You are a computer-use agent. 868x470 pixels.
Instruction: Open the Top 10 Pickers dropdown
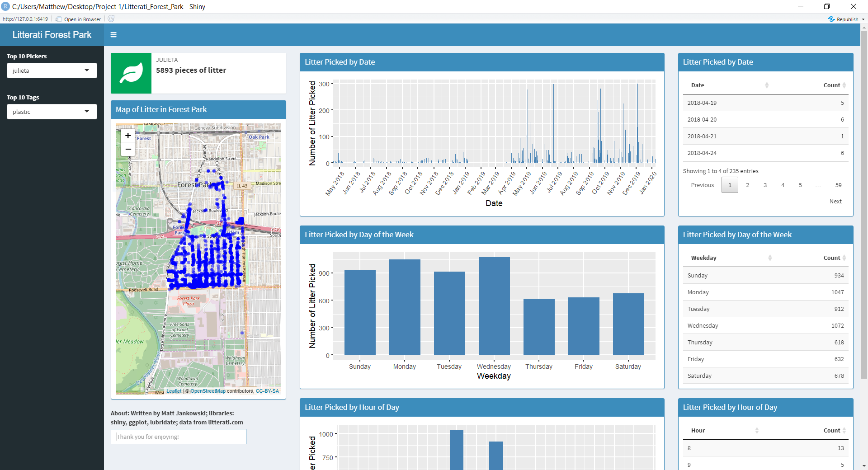point(52,70)
